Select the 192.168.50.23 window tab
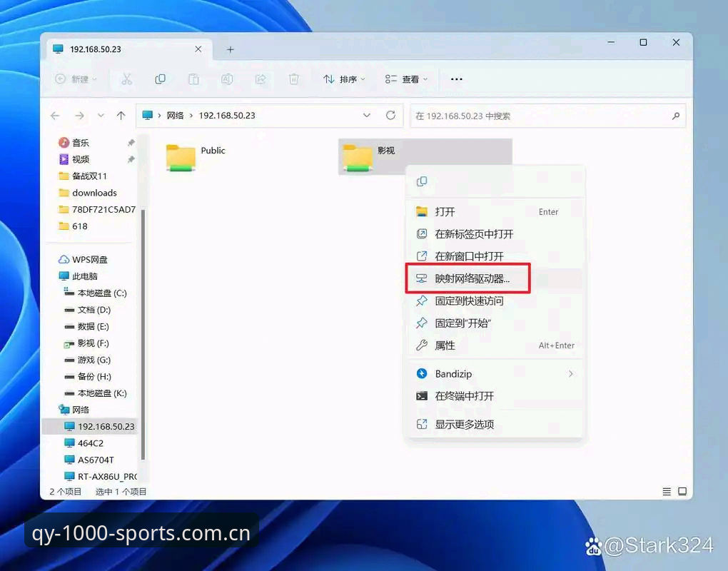The image size is (728, 571). pos(129,49)
